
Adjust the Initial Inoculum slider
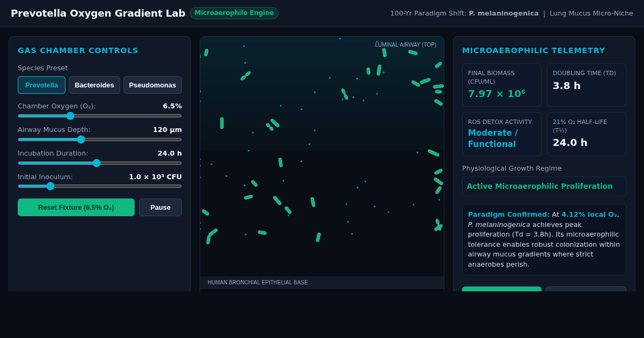pos(100,186)
